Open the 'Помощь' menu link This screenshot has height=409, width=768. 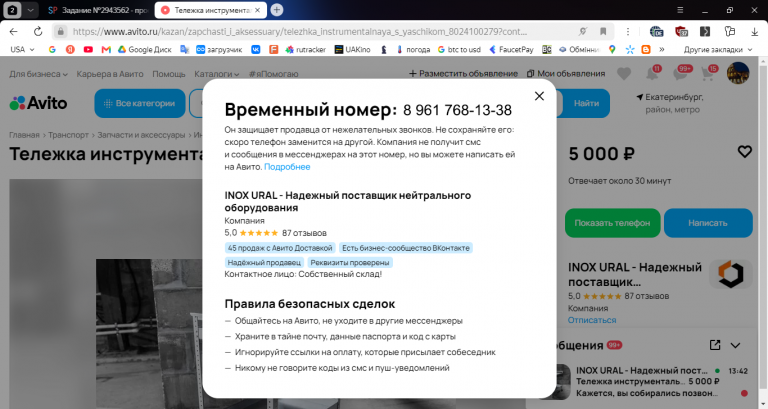tap(168, 74)
